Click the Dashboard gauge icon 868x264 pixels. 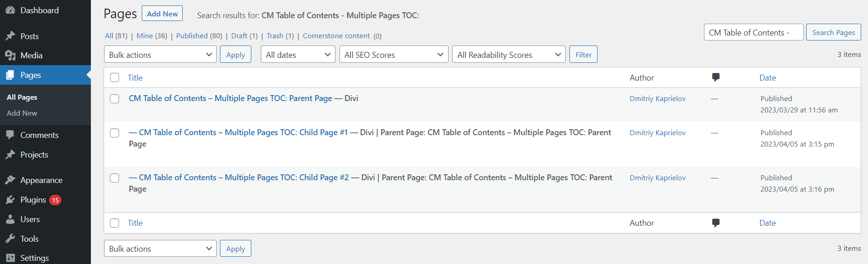(10, 10)
